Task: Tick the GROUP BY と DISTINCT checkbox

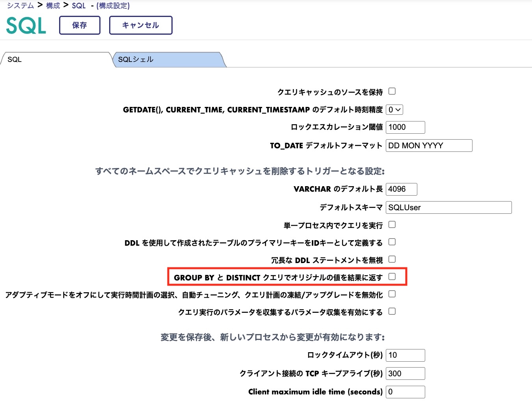Action: coord(392,276)
